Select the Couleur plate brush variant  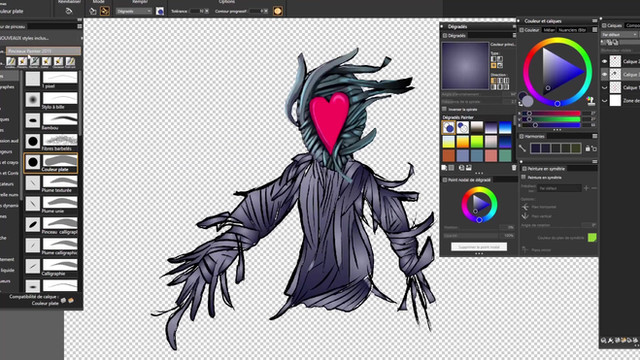[x=51, y=162]
